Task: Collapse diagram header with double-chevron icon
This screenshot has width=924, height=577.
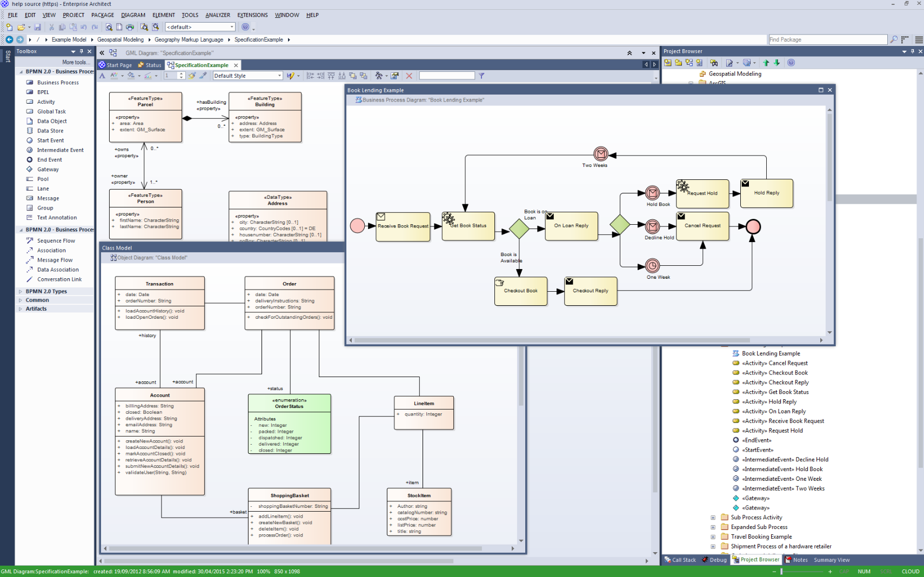Action: (x=630, y=53)
